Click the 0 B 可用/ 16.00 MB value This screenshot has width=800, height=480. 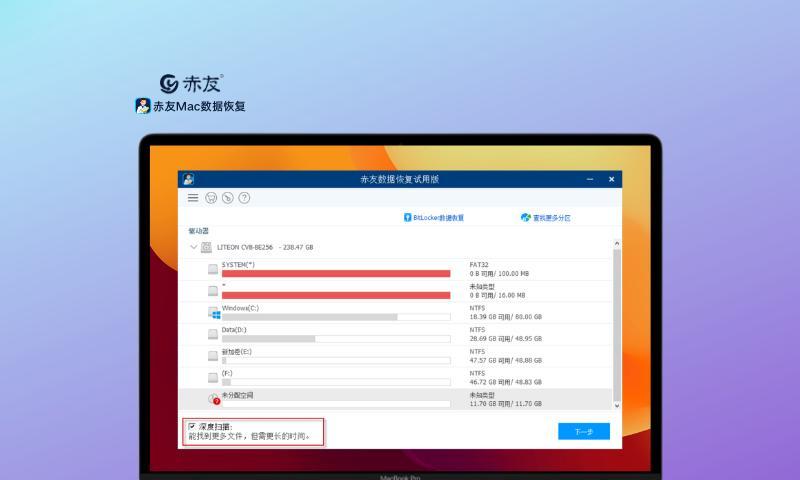pyautogui.click(x=497, y=295)
